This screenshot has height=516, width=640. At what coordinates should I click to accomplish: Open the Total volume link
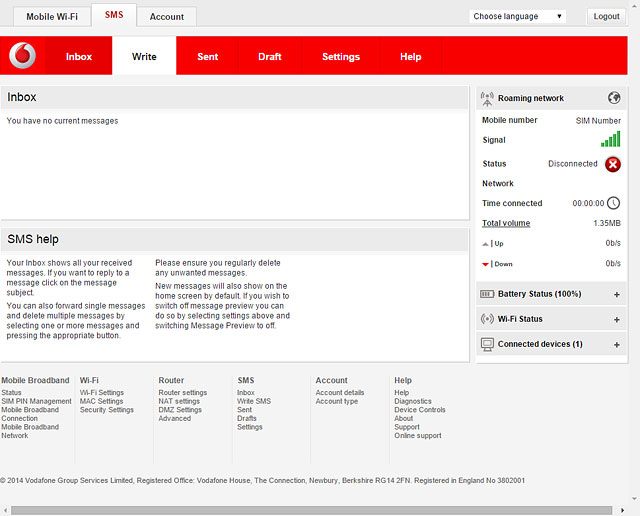point(506,223)
